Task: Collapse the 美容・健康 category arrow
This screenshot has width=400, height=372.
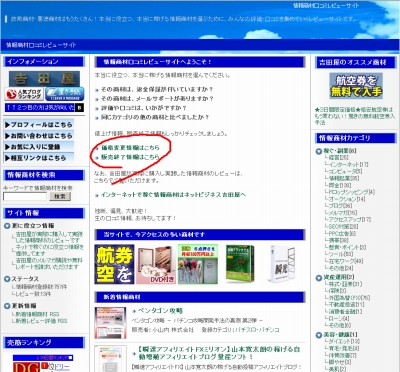Action: click(x=319, y=335)
